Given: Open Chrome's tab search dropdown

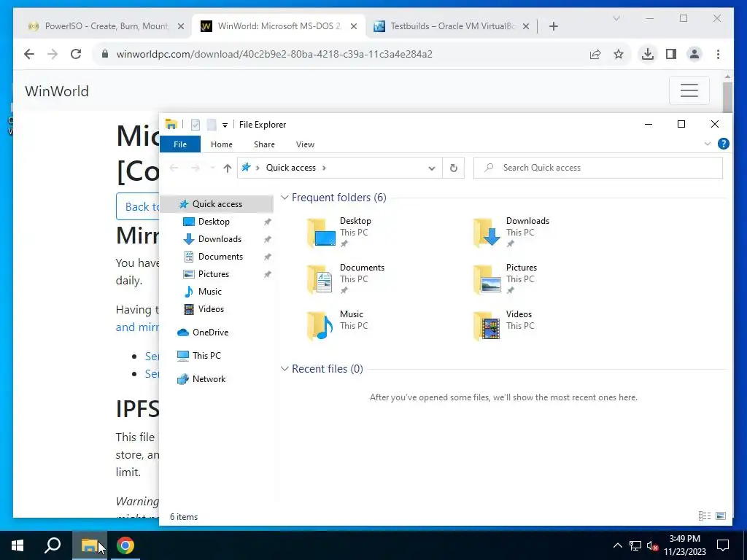Looking at the screenshot, I should tap(616, 18).
